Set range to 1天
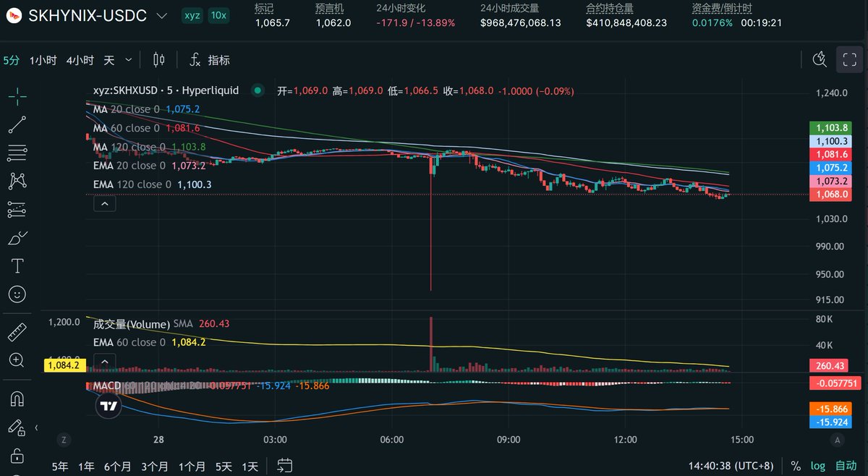 tap(250, 466)
